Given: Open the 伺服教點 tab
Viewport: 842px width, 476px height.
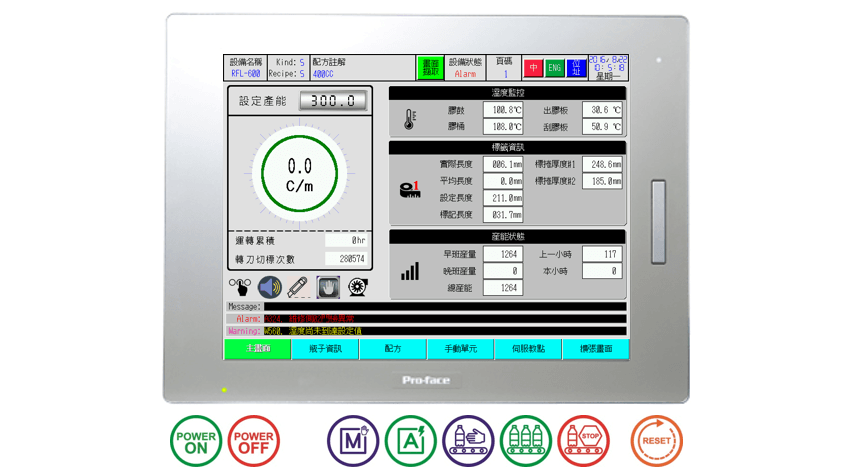Looking at the screenshot, I should [x=528, y=349].
